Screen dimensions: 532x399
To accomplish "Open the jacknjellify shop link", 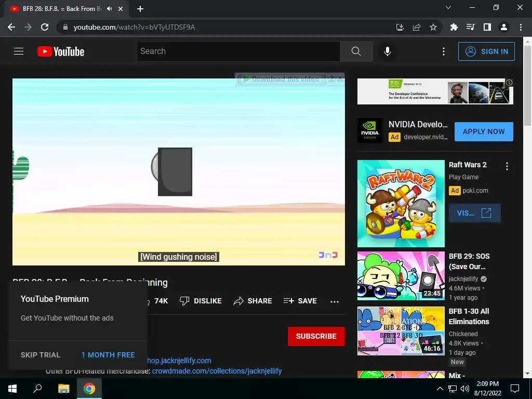I will tap(179, 361).
